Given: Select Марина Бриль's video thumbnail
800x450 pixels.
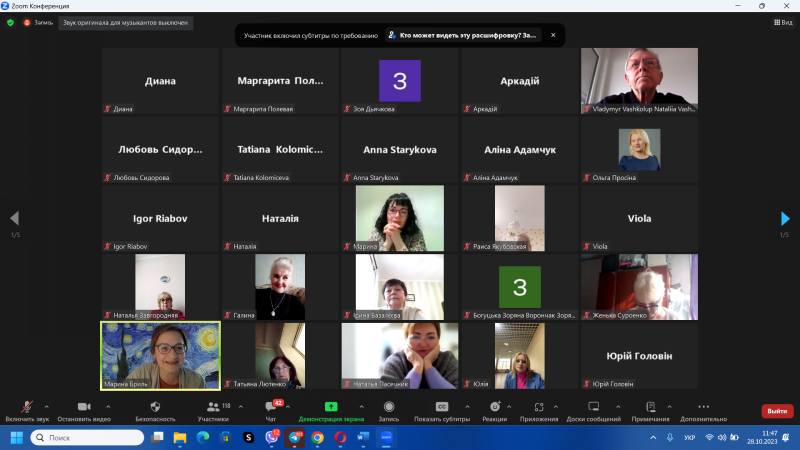Looking at the screenshot, I should pyautogui.click(x=160, y=355).
